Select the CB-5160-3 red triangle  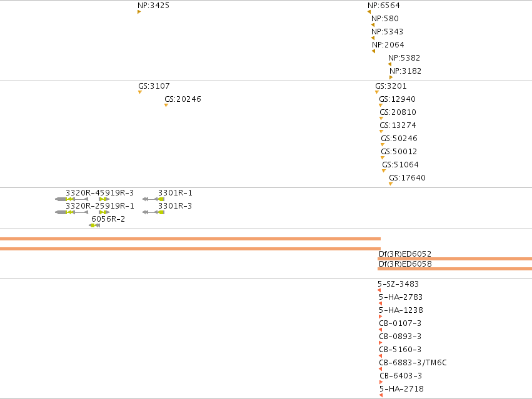[x=380, y=356]
